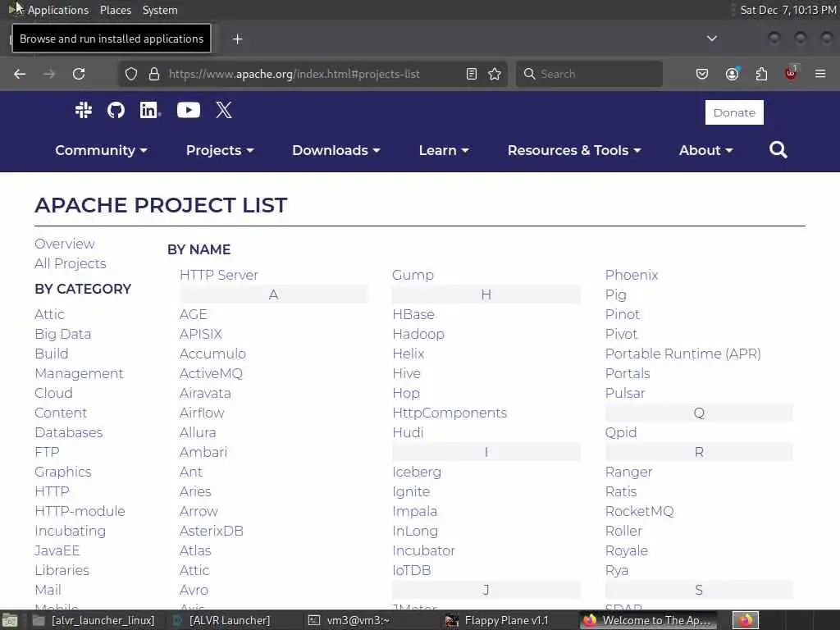Open the Qpid project link
840x630 pixels.
(621, 433)
